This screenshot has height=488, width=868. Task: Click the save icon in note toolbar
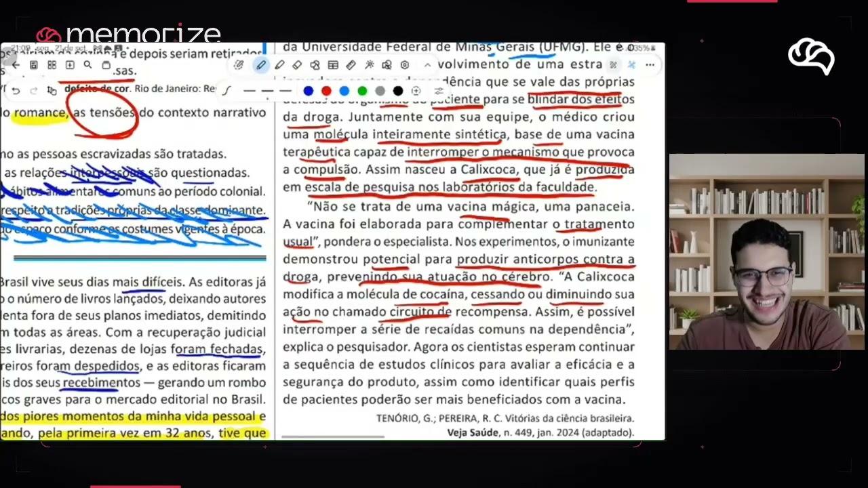coord(34,65)
